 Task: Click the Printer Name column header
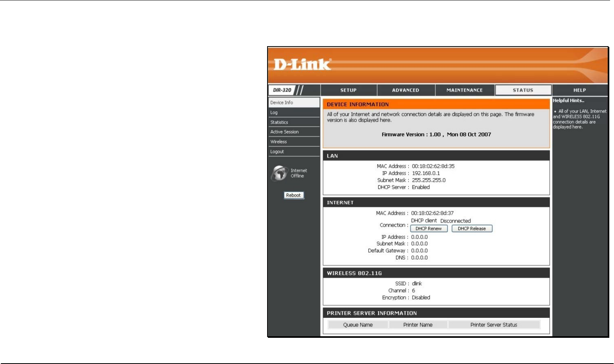(x=418, y=325)
